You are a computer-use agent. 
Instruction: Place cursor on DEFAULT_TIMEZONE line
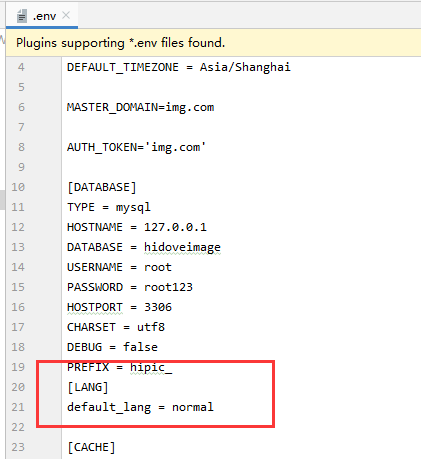point(179,67)
